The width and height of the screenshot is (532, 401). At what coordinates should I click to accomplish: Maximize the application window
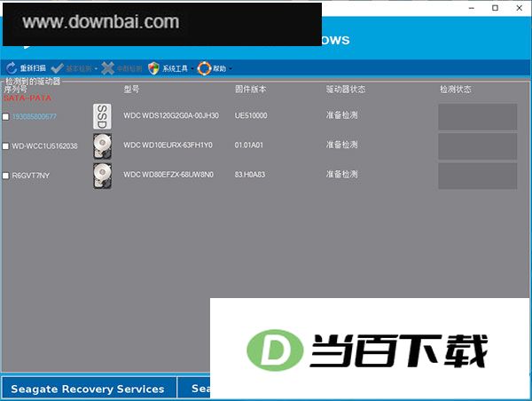(x=495, y=8)
